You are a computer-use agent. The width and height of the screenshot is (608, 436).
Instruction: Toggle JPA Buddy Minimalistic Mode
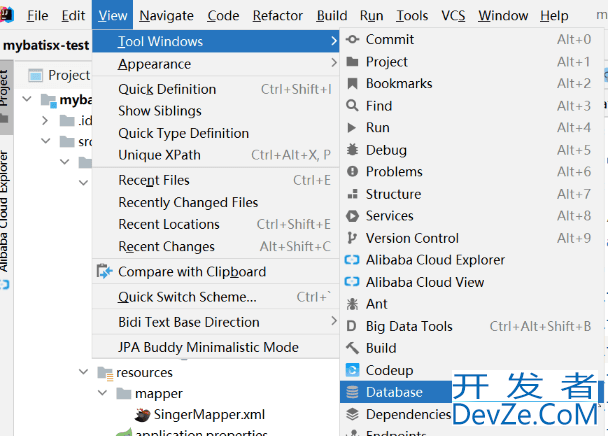pos(216,347)
